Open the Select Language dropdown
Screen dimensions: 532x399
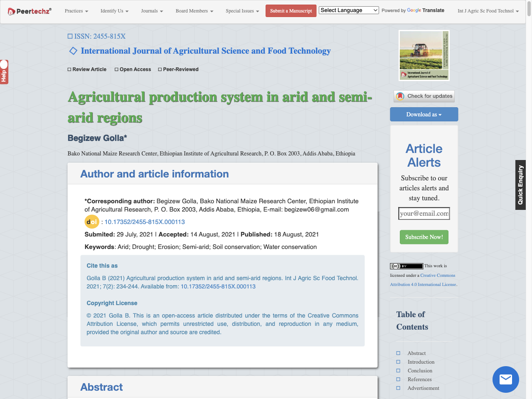coord(348,10)
